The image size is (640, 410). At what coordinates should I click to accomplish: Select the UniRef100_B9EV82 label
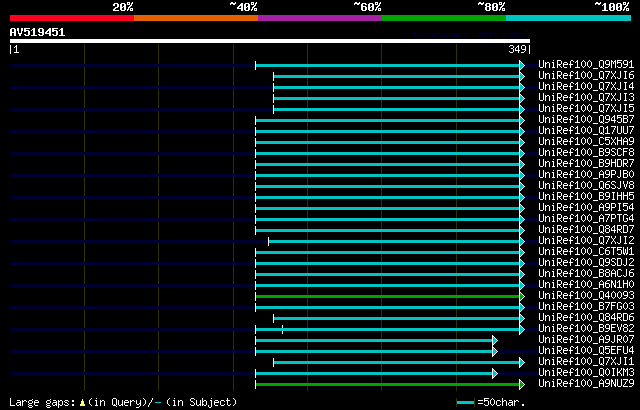click(x=586, y=329)
